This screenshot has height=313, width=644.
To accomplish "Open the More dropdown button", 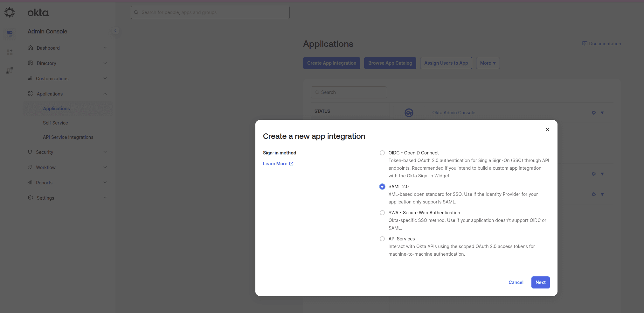I will [x=488, y=63].
